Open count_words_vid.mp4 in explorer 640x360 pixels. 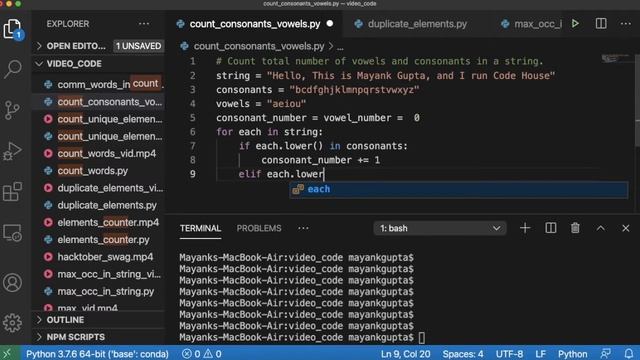coord(99,153)
